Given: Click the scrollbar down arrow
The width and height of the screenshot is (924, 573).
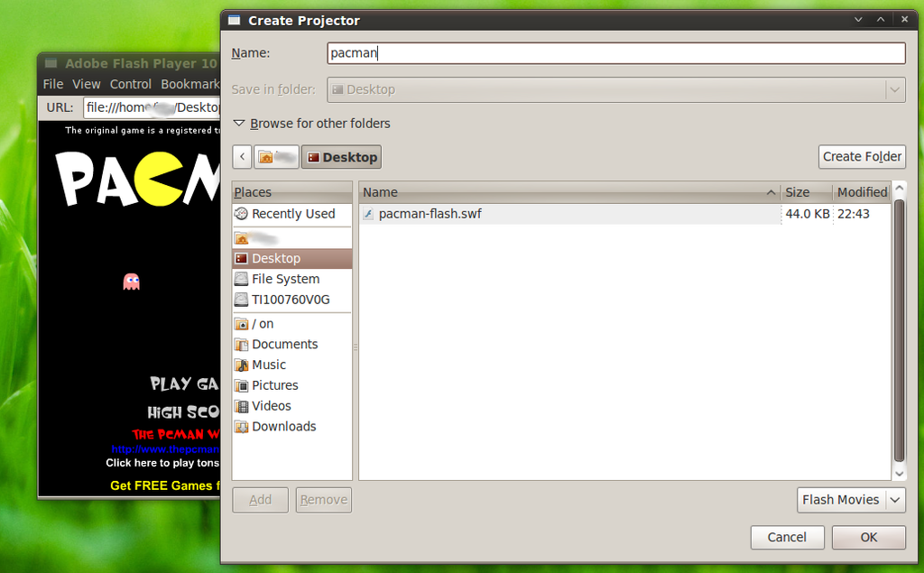Looking at the screenshot, I should coord(900,474).
